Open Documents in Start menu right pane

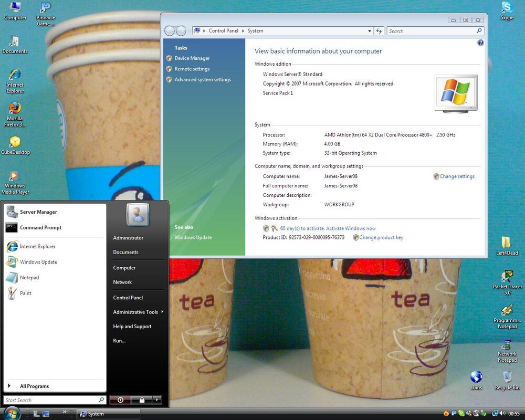pyautogui.click(x=125, y=252)
